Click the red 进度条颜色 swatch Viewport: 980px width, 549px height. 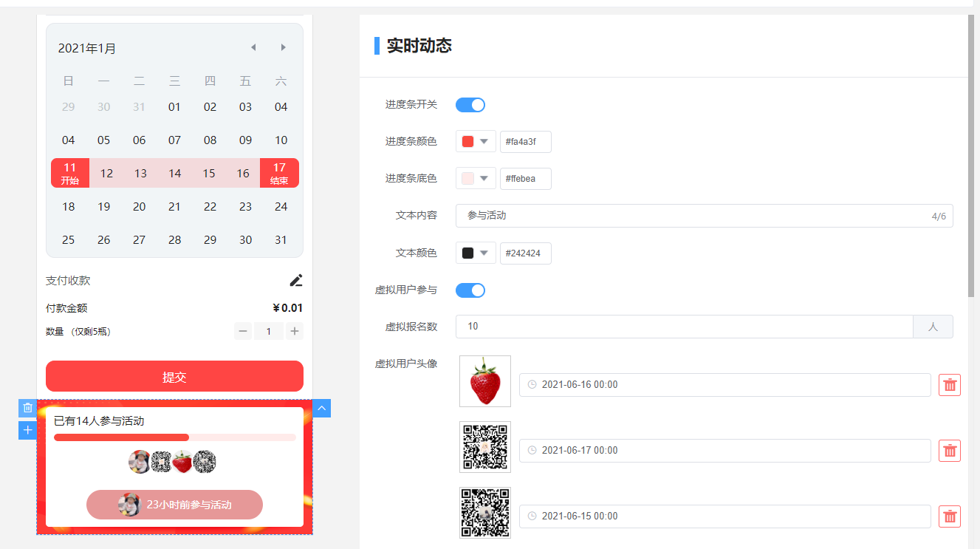click(x=467, y=142)
